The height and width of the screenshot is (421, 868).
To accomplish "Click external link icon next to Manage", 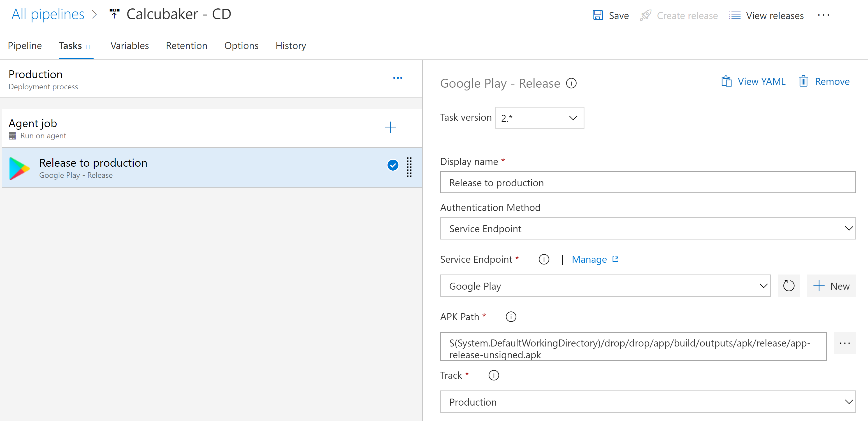I will (615, 259).
